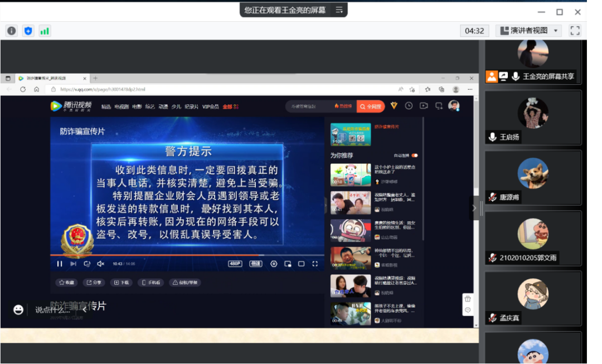Click 2102010205郭文甫's muted microphone icon
This screenshot has height=364, width=602.
point(493,258)
